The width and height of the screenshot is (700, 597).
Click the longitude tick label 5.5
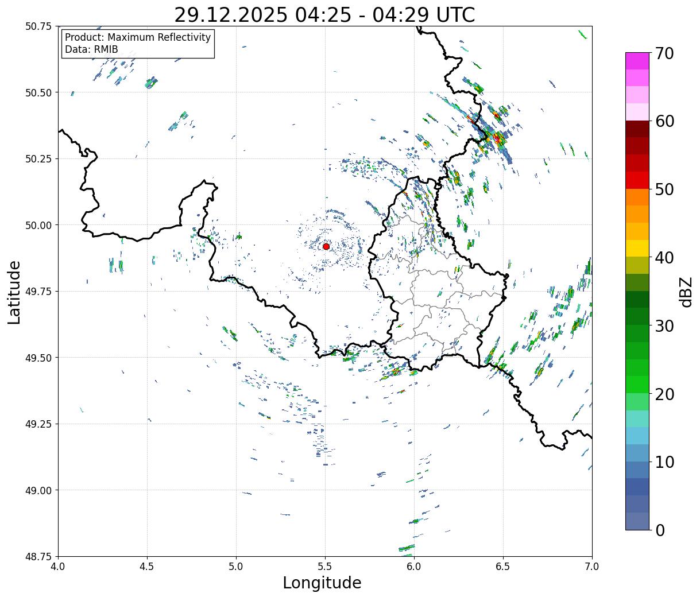(x=325, y=567)
